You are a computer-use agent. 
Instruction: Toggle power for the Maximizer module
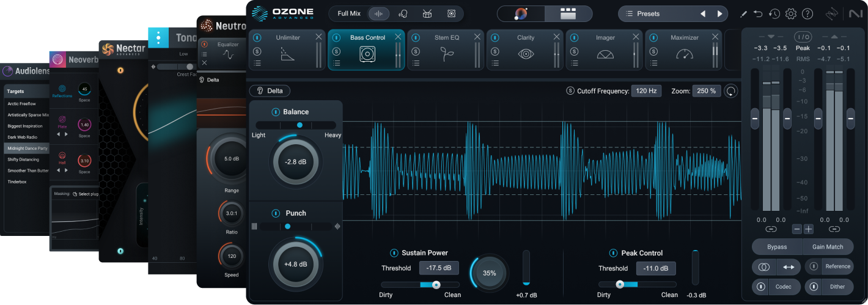(653, 38)
